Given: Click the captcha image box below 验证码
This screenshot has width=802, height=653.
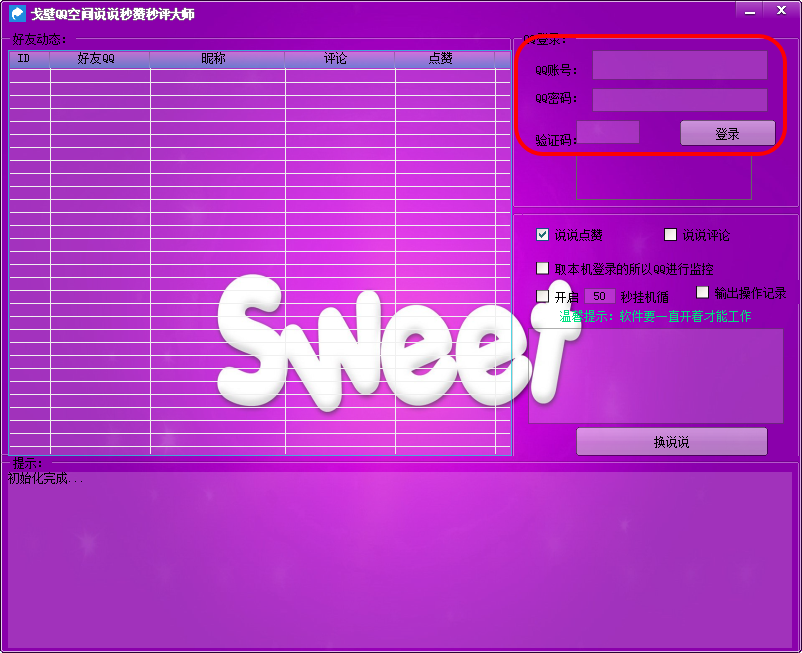Looking at the screenshot, I should tap(664, 176).
